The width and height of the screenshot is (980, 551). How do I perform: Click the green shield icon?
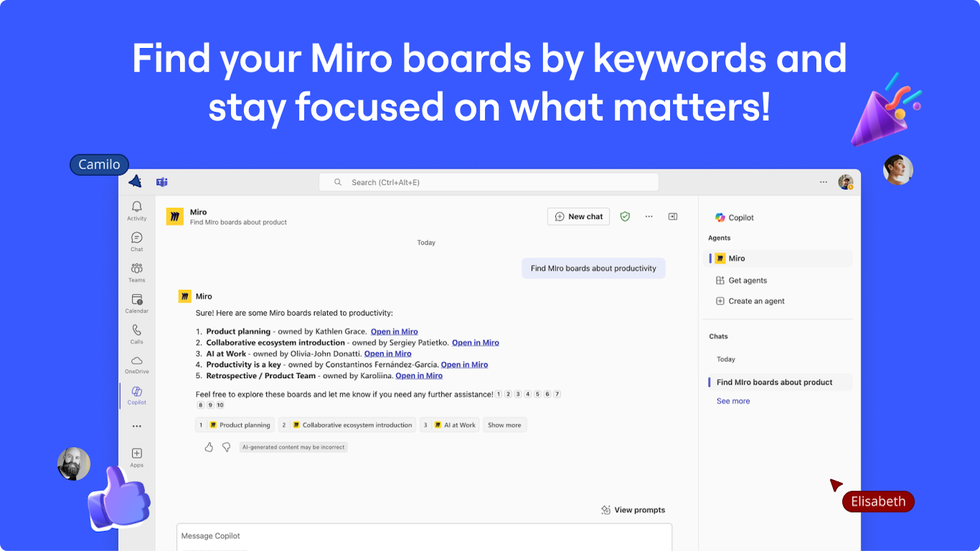(625, 217)
